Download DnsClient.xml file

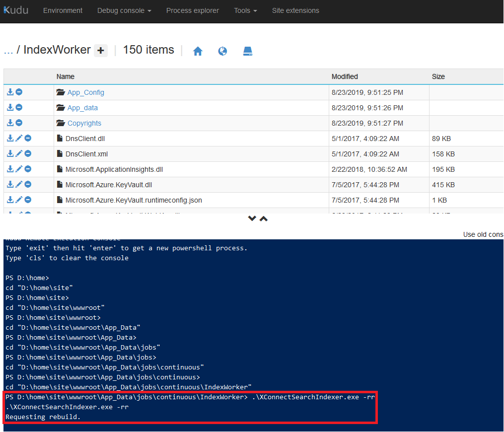click(10, 153)
